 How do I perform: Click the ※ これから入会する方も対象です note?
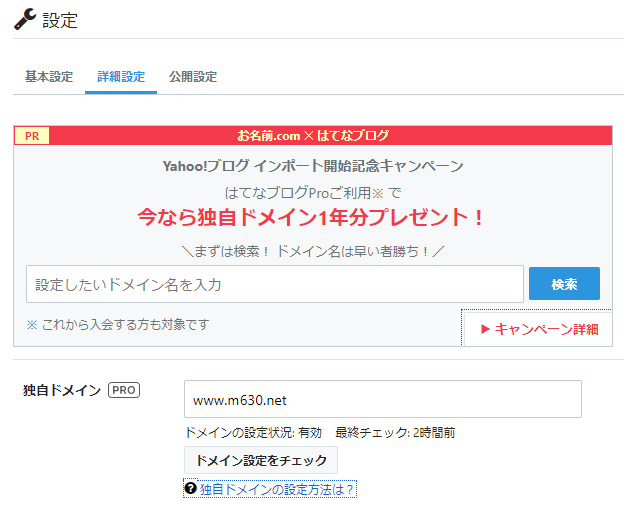tap(118, 324)
